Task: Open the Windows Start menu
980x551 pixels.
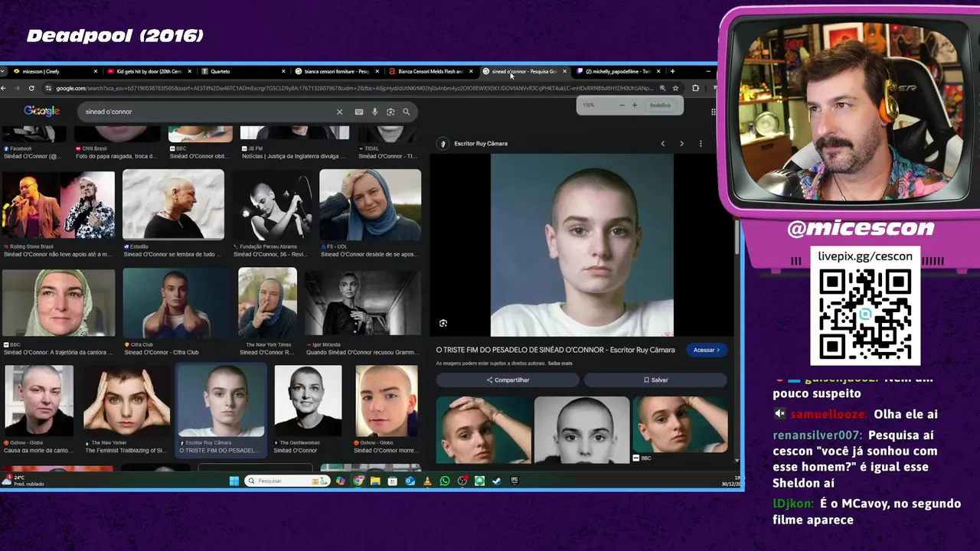Action: click(x=234, y=481)
